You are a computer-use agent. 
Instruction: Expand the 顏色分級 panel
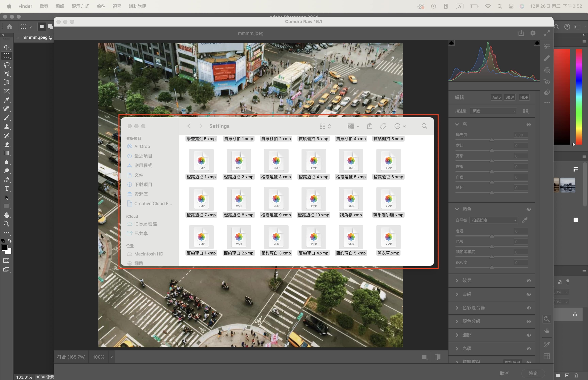point(457,321)
